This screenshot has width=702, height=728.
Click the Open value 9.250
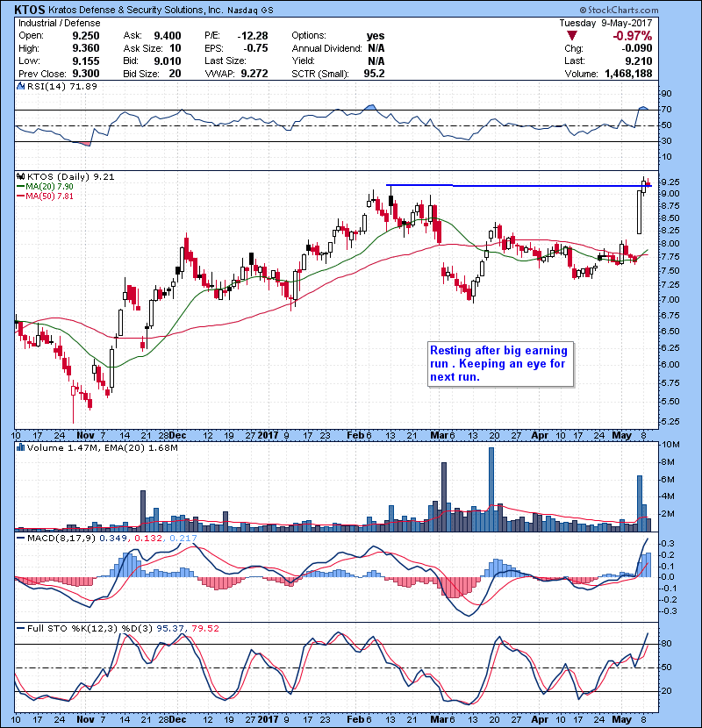tap(85, 36)
